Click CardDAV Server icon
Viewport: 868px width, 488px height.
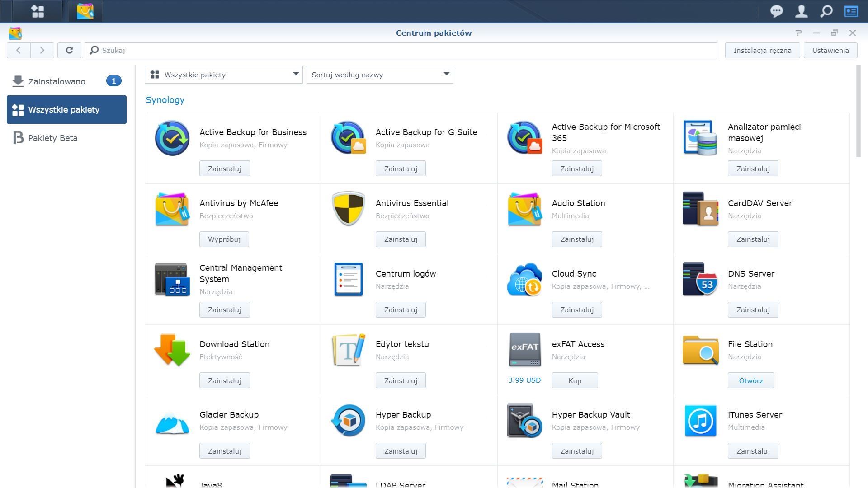(700, 209)
